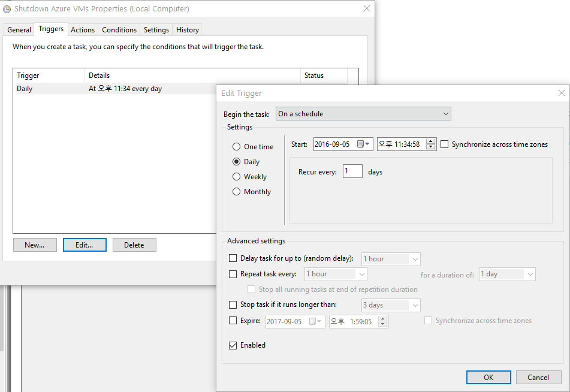Viewport: 570px width, 392px height.
Task: Open the for a duration of dropdown
Action: [x=507, y=274]
